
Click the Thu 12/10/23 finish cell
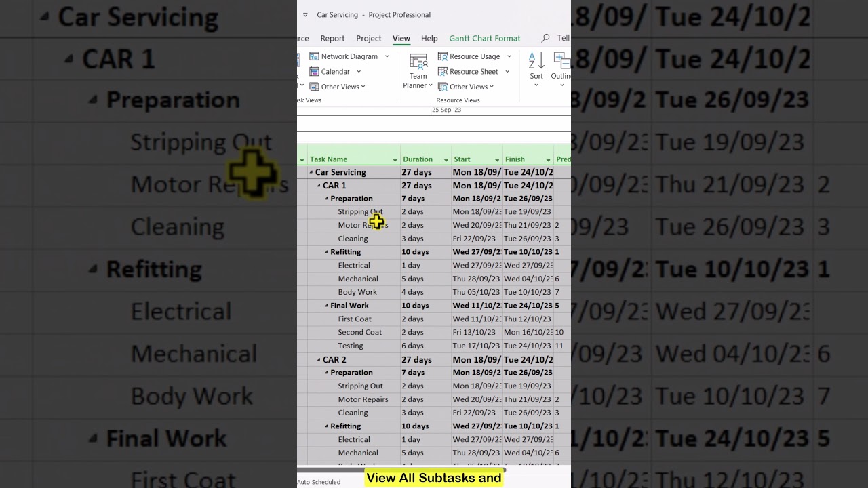(x=528, y=319)
